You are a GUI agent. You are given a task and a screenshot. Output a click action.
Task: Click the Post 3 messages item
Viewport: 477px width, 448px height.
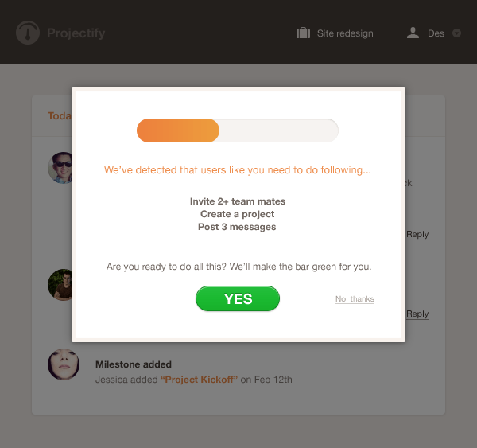tap(238, 227)
